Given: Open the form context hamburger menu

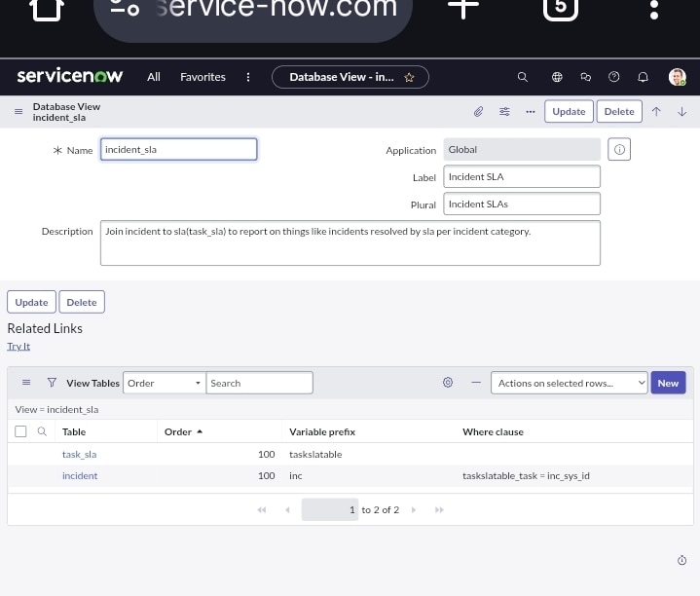Looking at the screenshot, I should click(x=18, y=111).
